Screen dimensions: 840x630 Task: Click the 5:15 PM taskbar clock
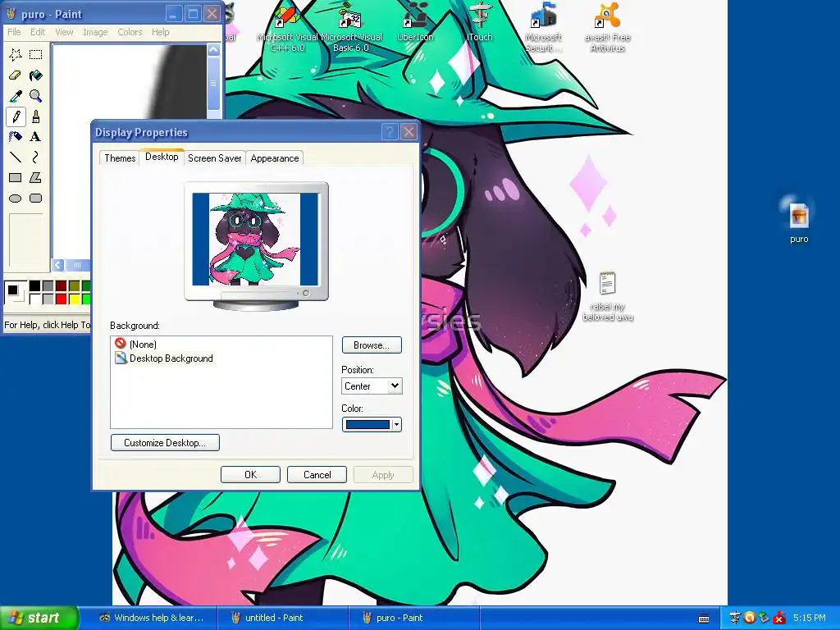pos(810,618)
